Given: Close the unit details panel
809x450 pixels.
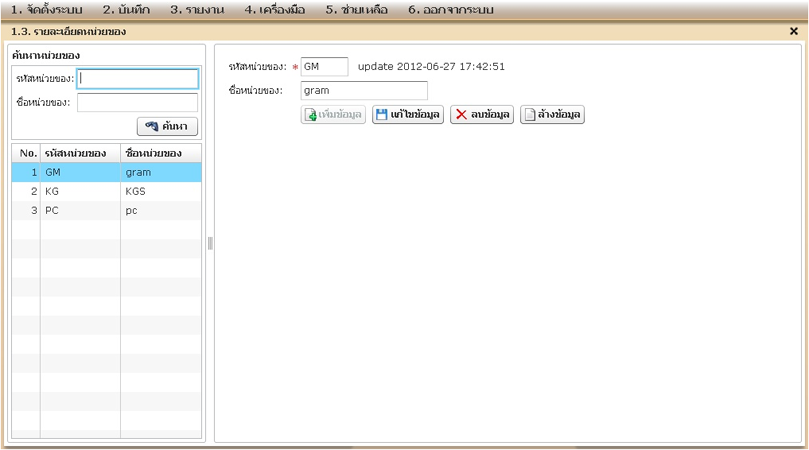Looking at the screenshot, I should (x=794, y=32).
